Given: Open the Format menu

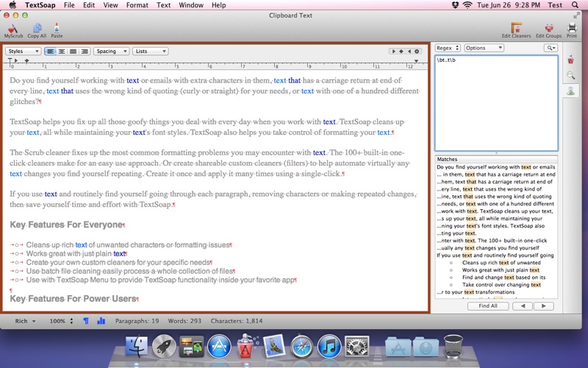Looking at the screenshot, I should coord(137,5).
